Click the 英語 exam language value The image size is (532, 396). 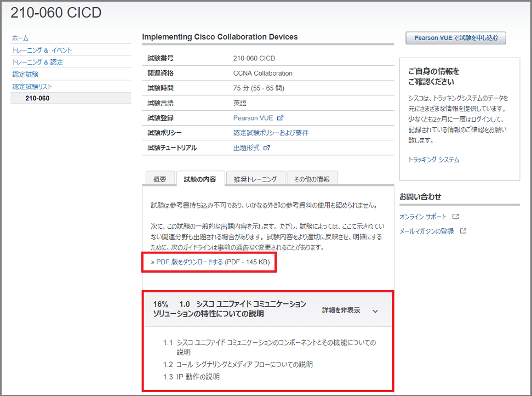(x=240, y=103)
